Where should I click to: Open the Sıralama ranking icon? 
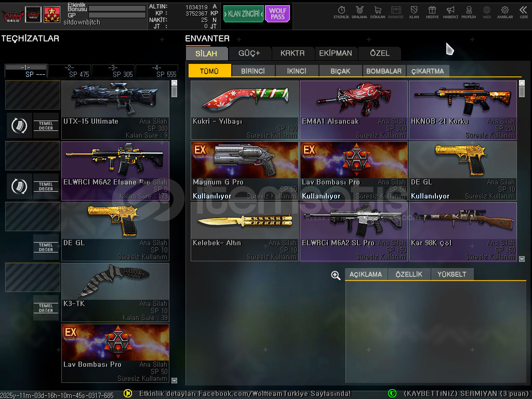pyautogui.click(x=360, y=12)
